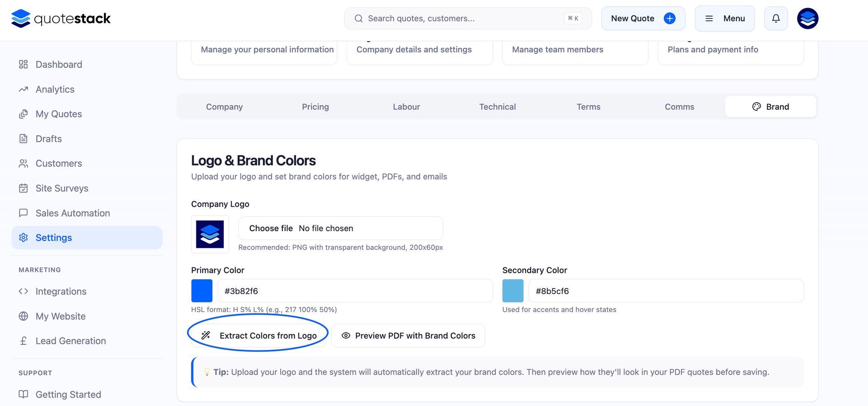This screenshot has height=406, width=868.
Task: Click the Secondary Color swatch
Action: click(x=513, y=291)
